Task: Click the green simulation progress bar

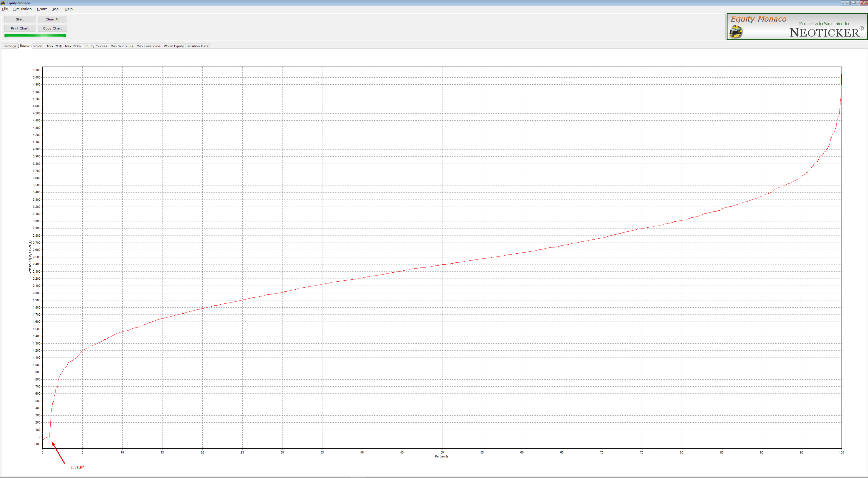Action: click(35, 35)
